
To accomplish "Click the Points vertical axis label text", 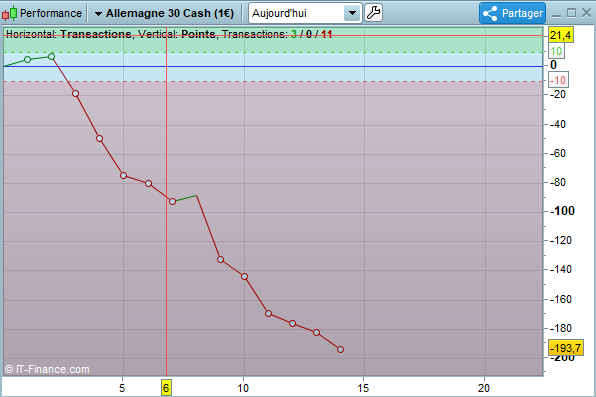I will coord(198,34).
